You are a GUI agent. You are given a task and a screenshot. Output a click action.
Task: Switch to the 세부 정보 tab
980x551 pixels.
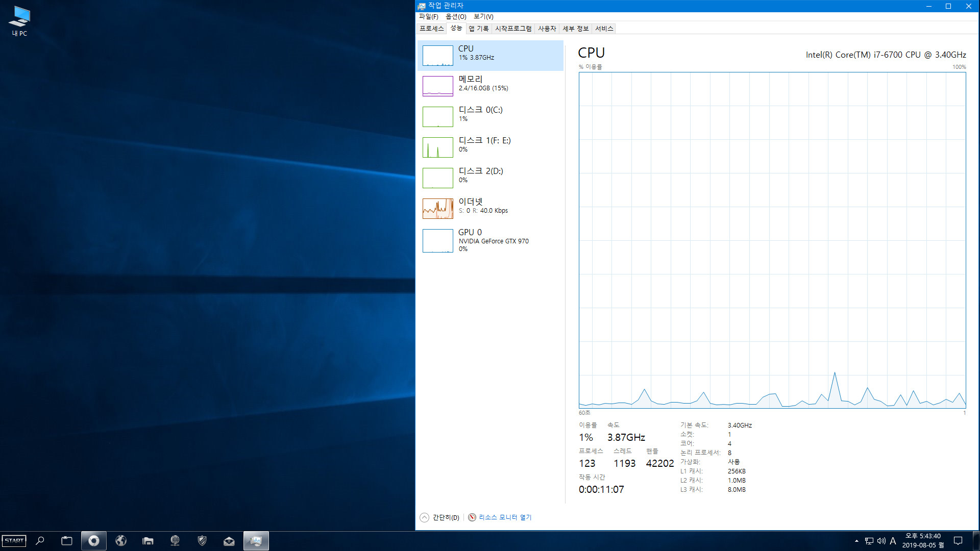pos(576,29)
